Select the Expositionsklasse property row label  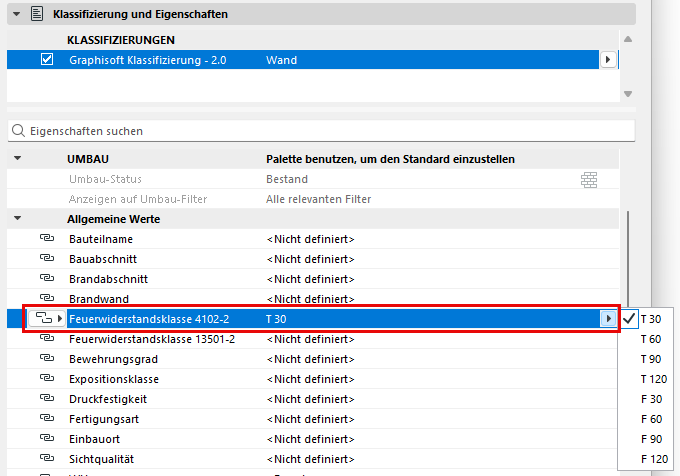tap(114, 379)
